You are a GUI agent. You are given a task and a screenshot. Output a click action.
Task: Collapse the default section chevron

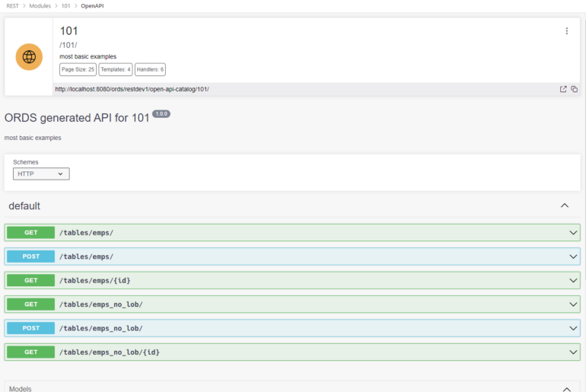[x=565, y=206]
